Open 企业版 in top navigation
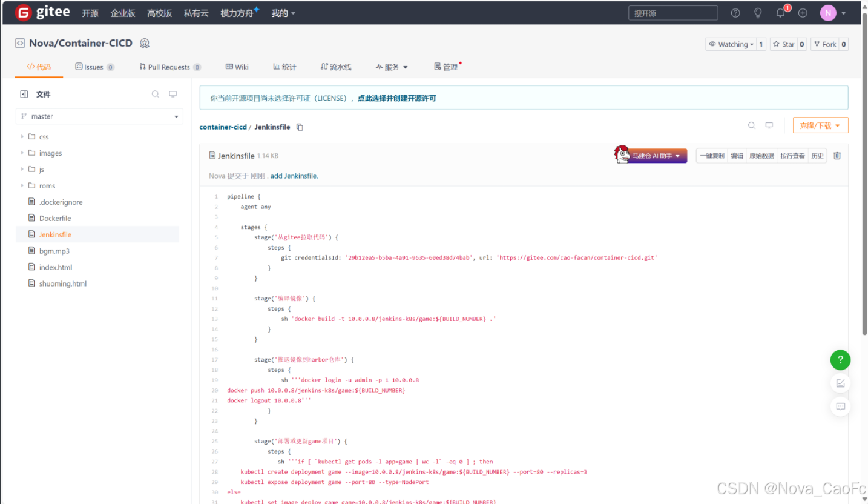Viewport: 868px width, 504px height. coord(123,13)
